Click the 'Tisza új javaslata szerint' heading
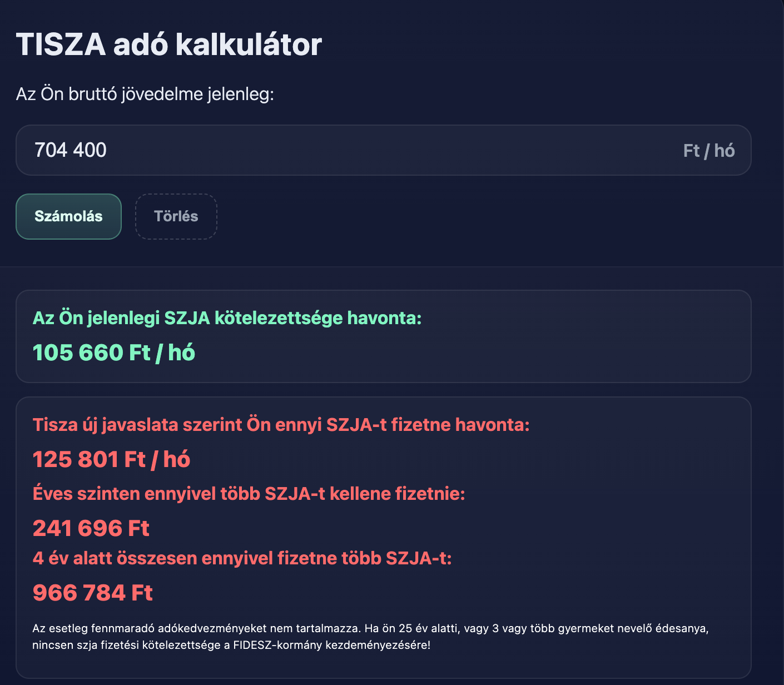The image size is (784, 685). [x=281, y=425]
